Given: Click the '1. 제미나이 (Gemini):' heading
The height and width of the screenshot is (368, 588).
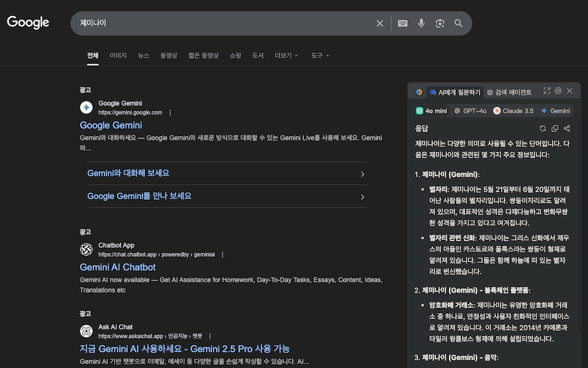Looking at the screenshot, I should coord(447,175).
